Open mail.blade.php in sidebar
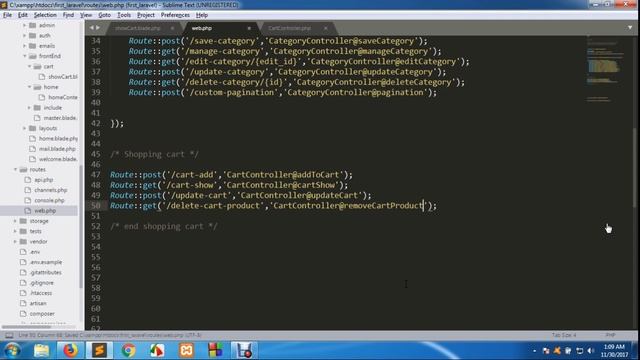Screen dimensions: 640x360 tap(57, 149)
